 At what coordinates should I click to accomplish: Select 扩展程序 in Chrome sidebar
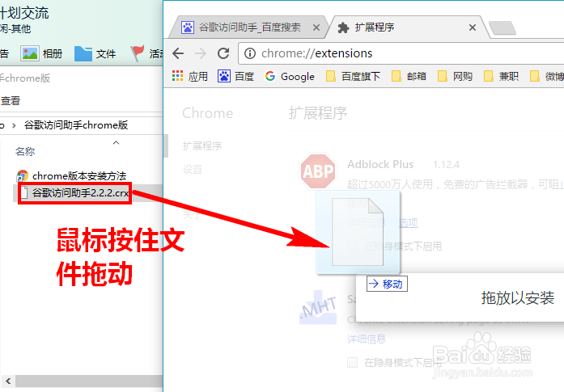(x=202, y=145)
